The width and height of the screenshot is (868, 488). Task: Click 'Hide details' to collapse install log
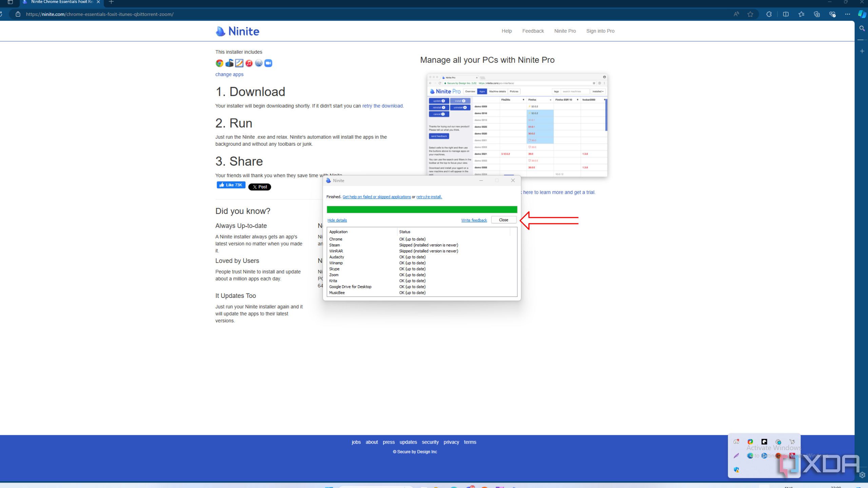337,220
